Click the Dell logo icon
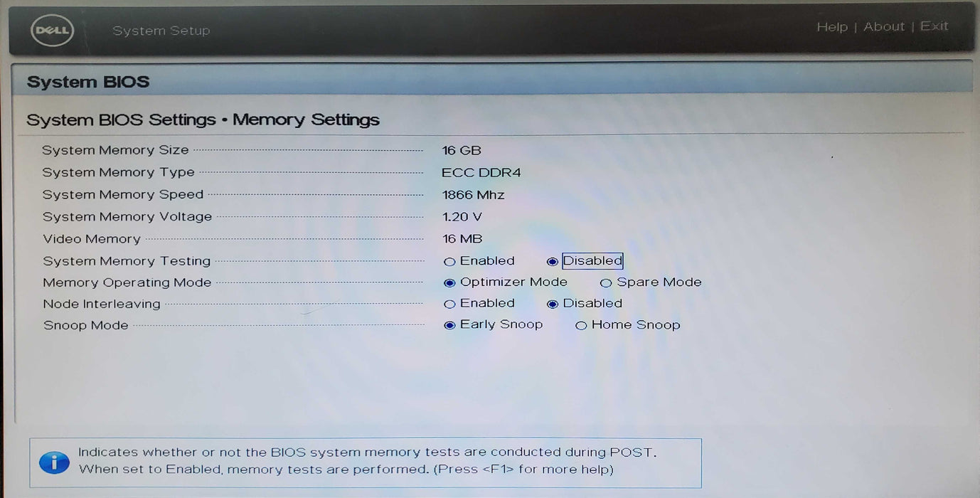The image size is (980, 498). [52, 31]
